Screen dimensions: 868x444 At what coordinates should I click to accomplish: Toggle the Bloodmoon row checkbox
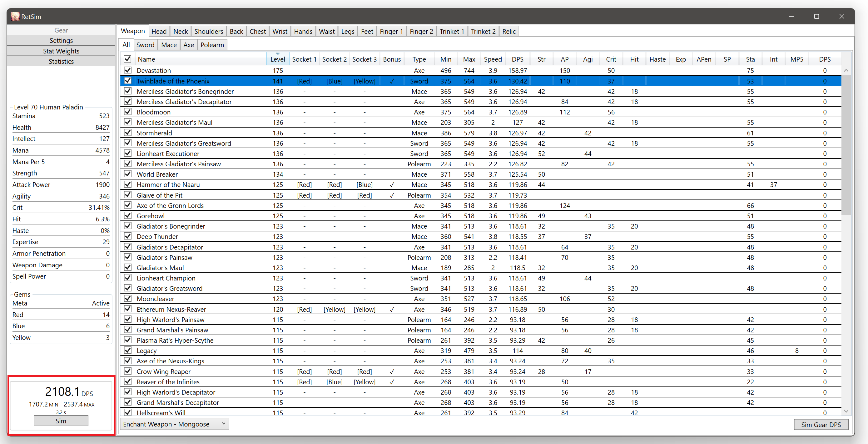tap(127, 112)
